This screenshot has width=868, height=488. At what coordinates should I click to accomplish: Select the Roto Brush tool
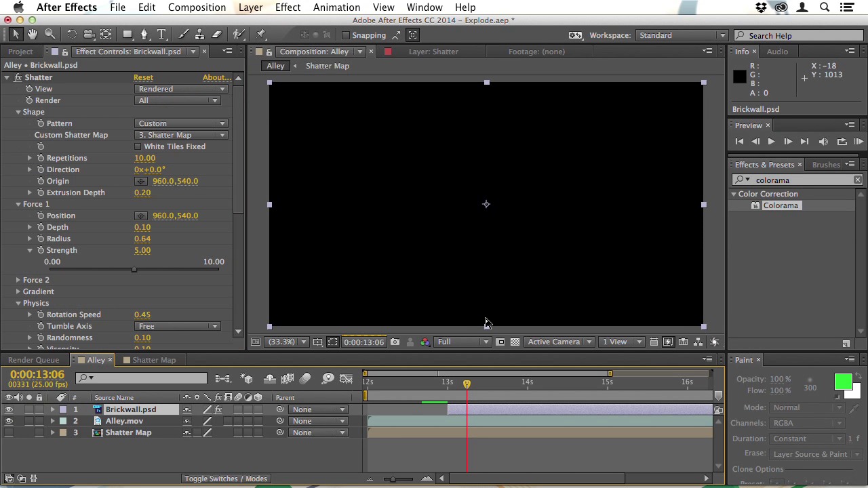point(239,35)
